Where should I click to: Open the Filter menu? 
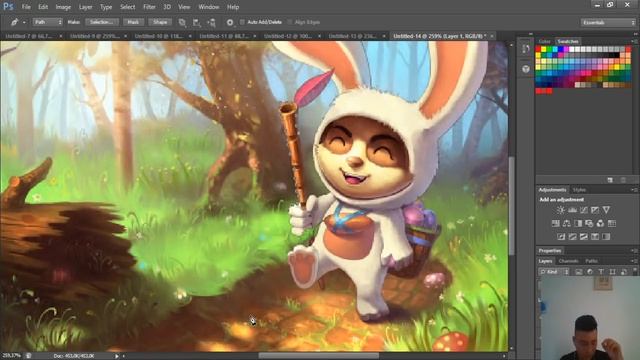(149, 7)
